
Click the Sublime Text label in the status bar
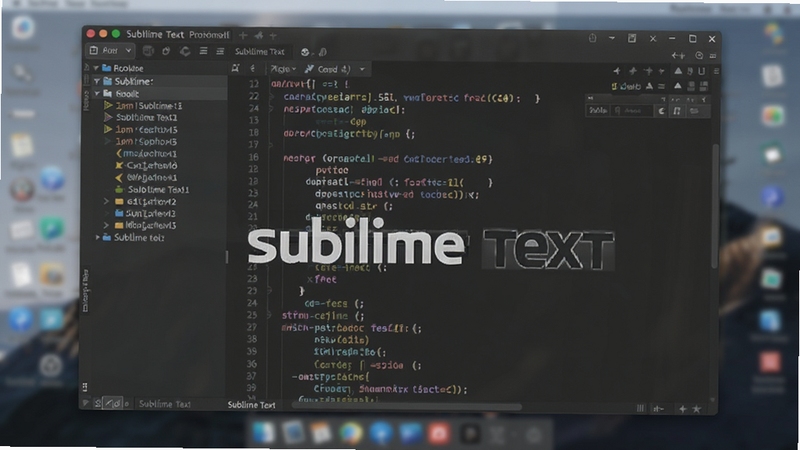[x=165, y=404]
